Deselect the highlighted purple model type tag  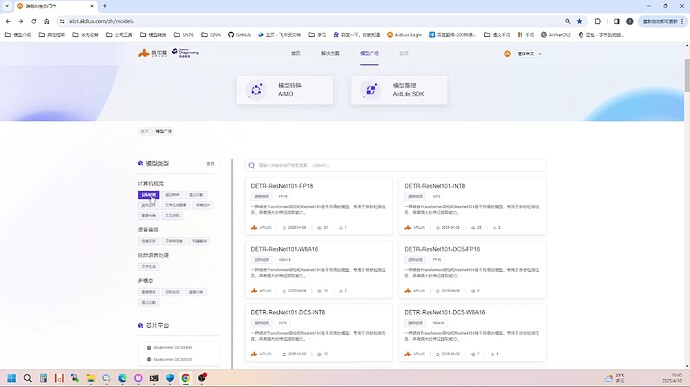(x=149, y=195)
